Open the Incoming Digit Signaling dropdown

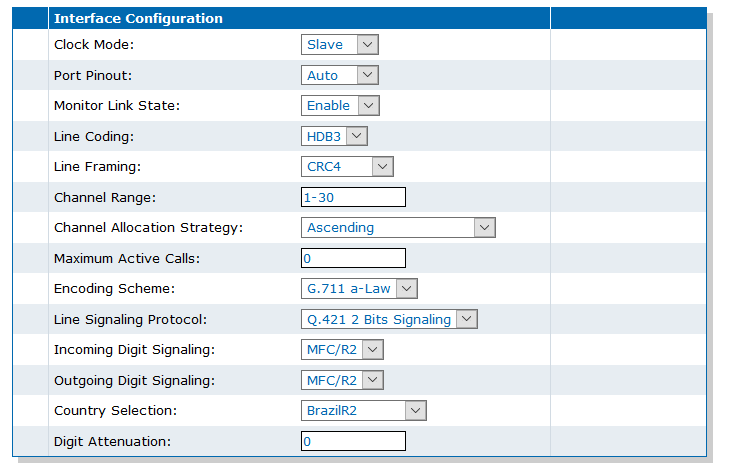[x=342, y=350]
